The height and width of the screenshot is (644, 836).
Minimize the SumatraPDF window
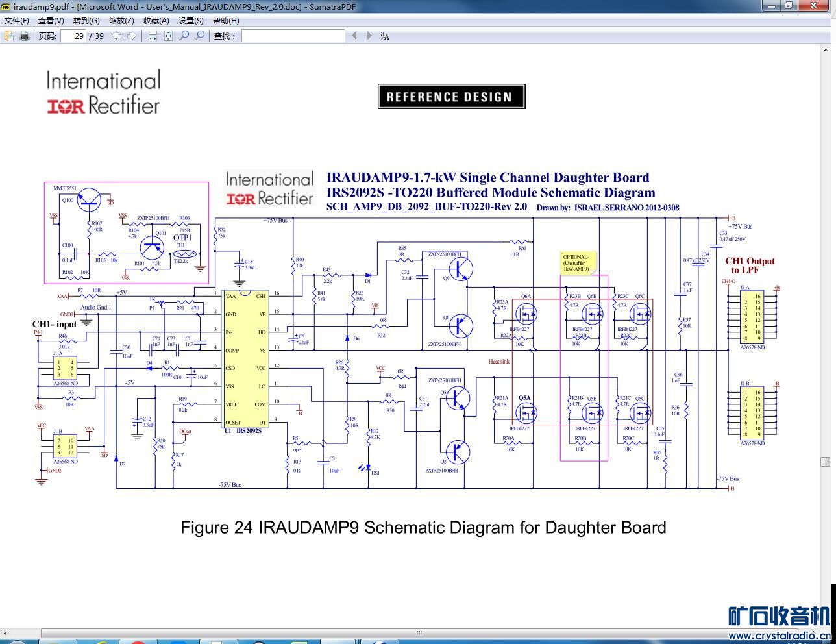point(772,6)
